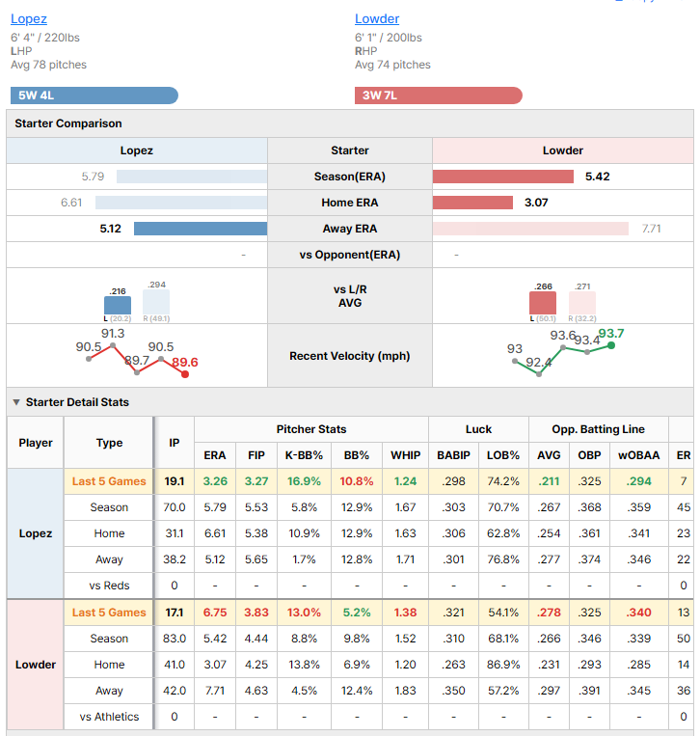
Task: Select the Starter Comparison heading
Action: click(x=68, y=123)
